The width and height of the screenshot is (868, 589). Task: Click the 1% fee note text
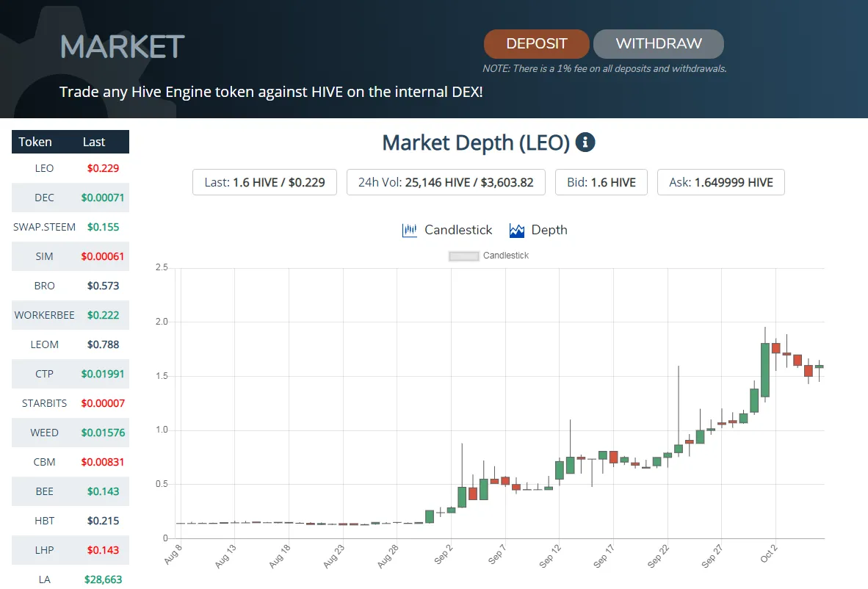coord(604,68)
